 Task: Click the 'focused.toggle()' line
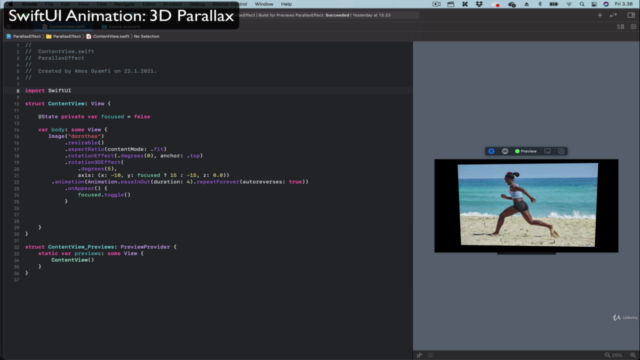pyautogui.click(x=104, y=195)
